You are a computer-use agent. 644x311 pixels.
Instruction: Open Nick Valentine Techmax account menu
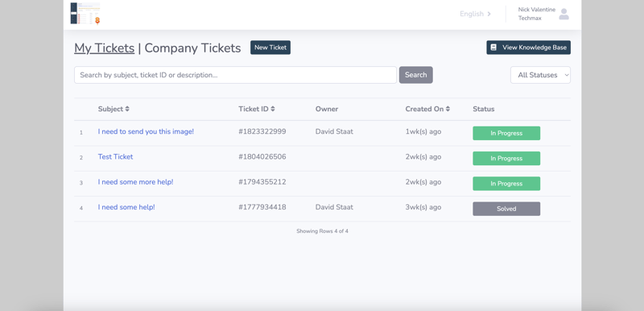tap(536, 14)
